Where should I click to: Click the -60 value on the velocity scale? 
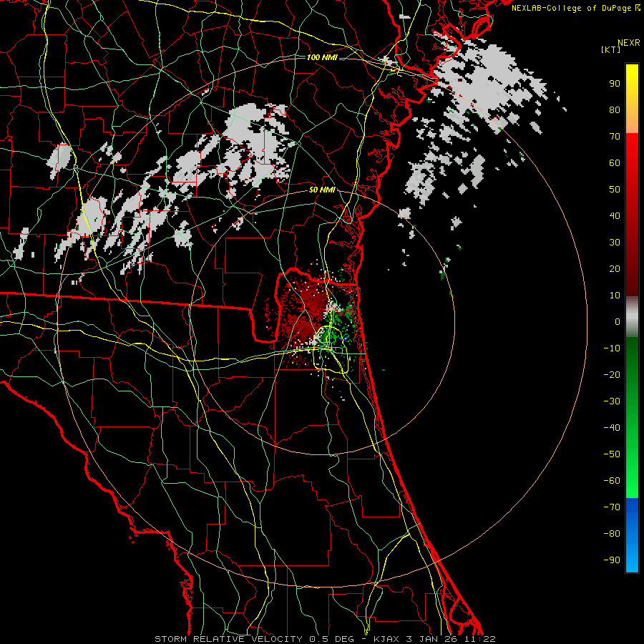pos(612,481)
